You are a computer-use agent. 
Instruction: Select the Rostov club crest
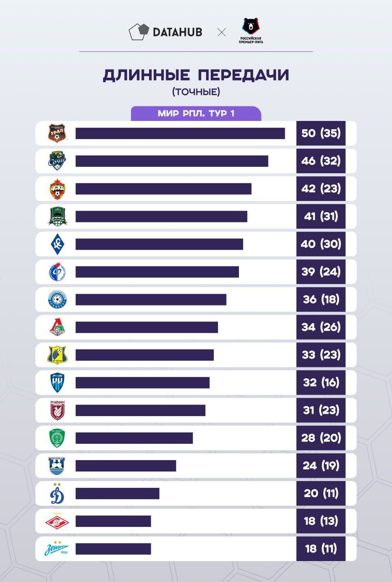57,355
